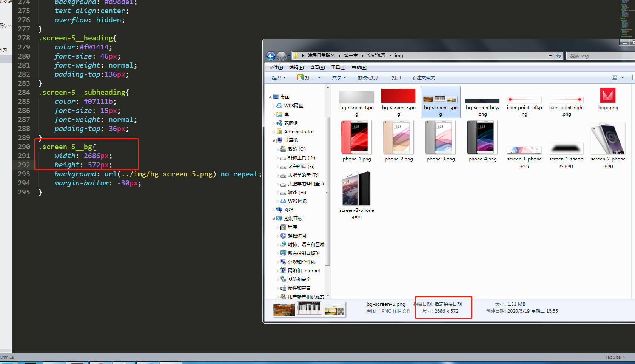Open the 共享 dropdown in the toolbar
This screenshot has width=635, height=364.
tap(339, 77)
